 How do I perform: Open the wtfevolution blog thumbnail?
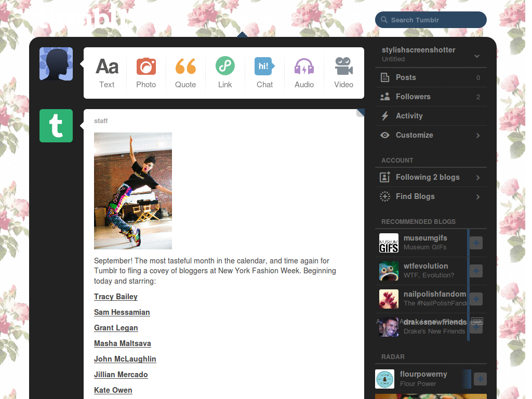pyautogui.click(x=389, y=271)
